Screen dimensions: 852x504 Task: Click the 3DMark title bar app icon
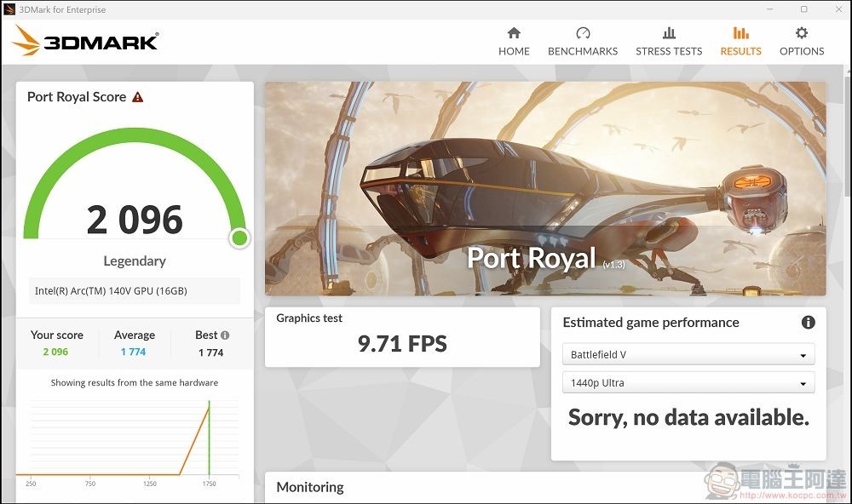click(9, 9)
